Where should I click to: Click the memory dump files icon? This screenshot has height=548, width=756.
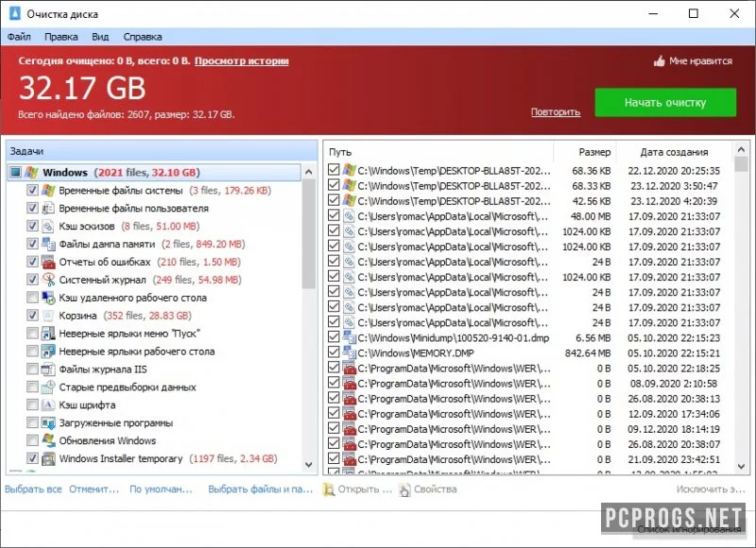[48, 244]
